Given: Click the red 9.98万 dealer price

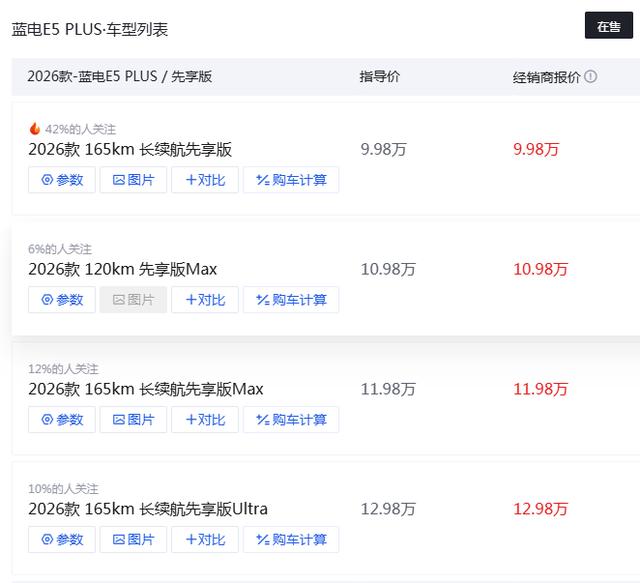Looking at the screenshot, I should click(x=536, y=150).
